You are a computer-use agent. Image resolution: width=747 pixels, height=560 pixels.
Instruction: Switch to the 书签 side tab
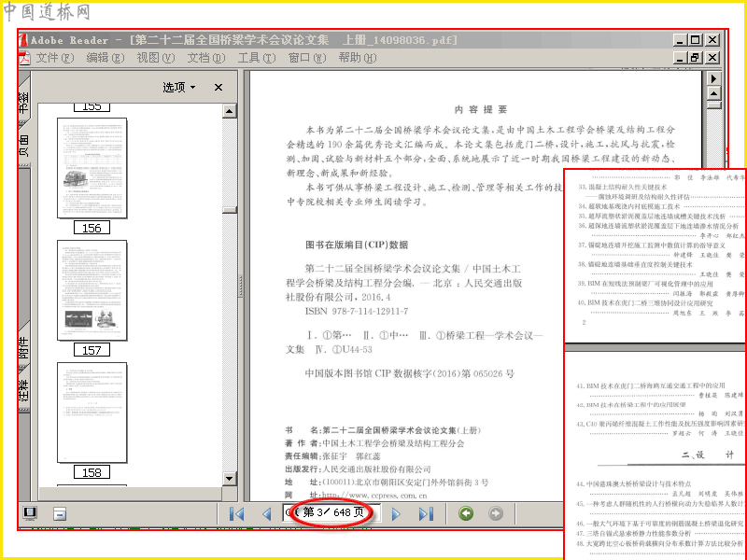click(24, 102)
